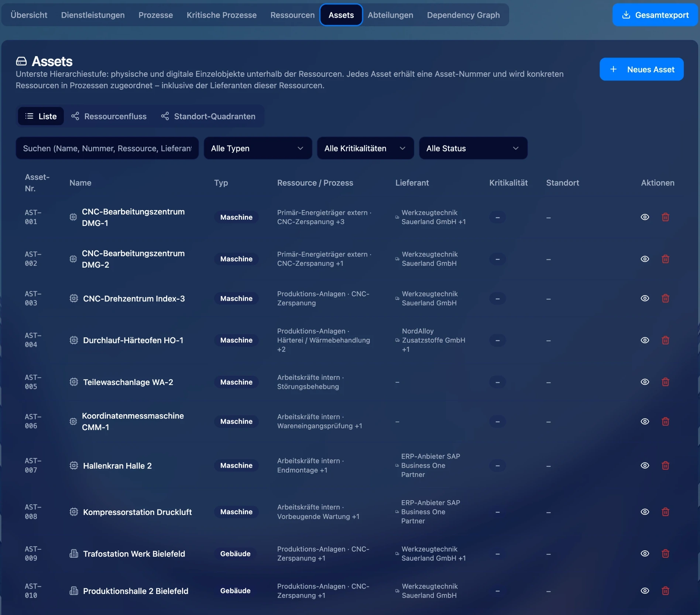The width and height of the screenshot is (700, 615).
Task: View Durchlauf-Härteofen HO-1 via eye icon
Action: point(645,340)
